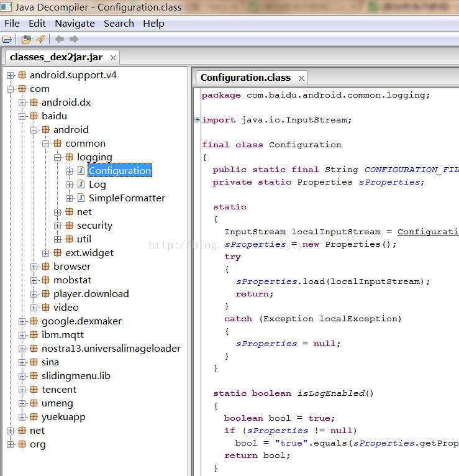
Task: Click the Search highlighter toolbar icon
Action: click(40, 39)
